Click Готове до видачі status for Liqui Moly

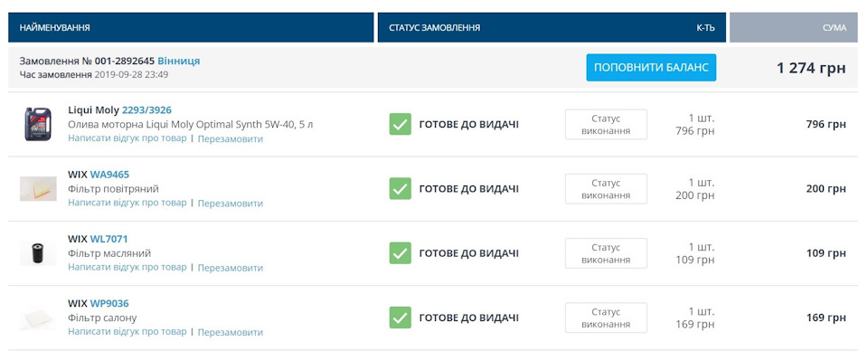point(469,125)
